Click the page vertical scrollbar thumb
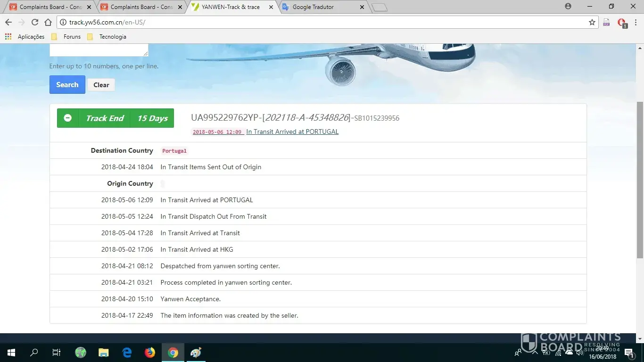This screenshot has height=362, width=644. pos(640,180)
